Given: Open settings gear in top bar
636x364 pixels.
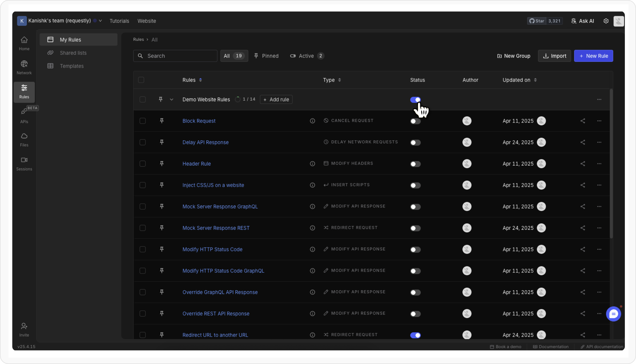Looking at the screenshot, I should pos(606,21).
